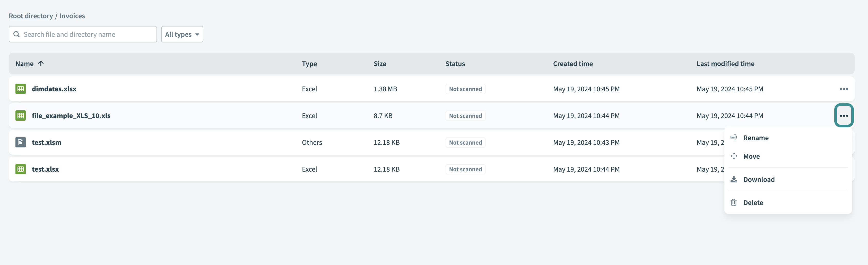868x265 pixels.
Task: Click the move arrows icon in the menu
Action: coord(734,156)
